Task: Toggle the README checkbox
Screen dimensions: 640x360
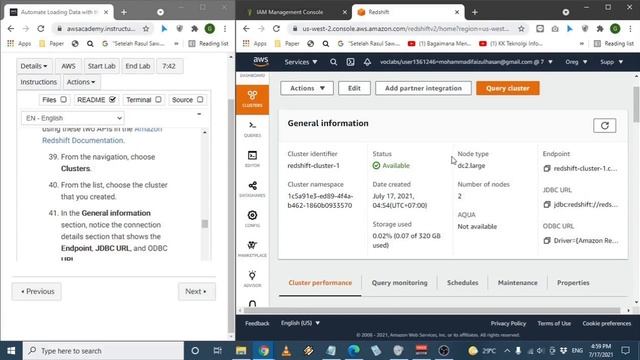Action: [112, 99]
